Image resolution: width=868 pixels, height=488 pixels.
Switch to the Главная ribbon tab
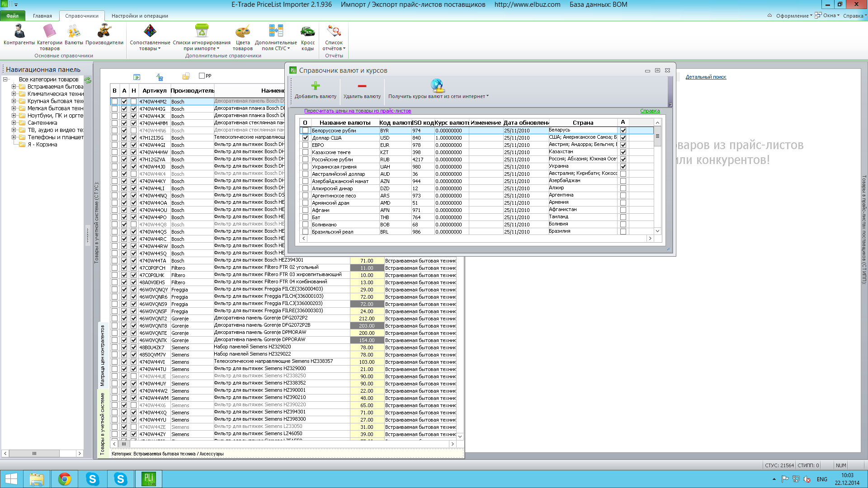point(42,16)
